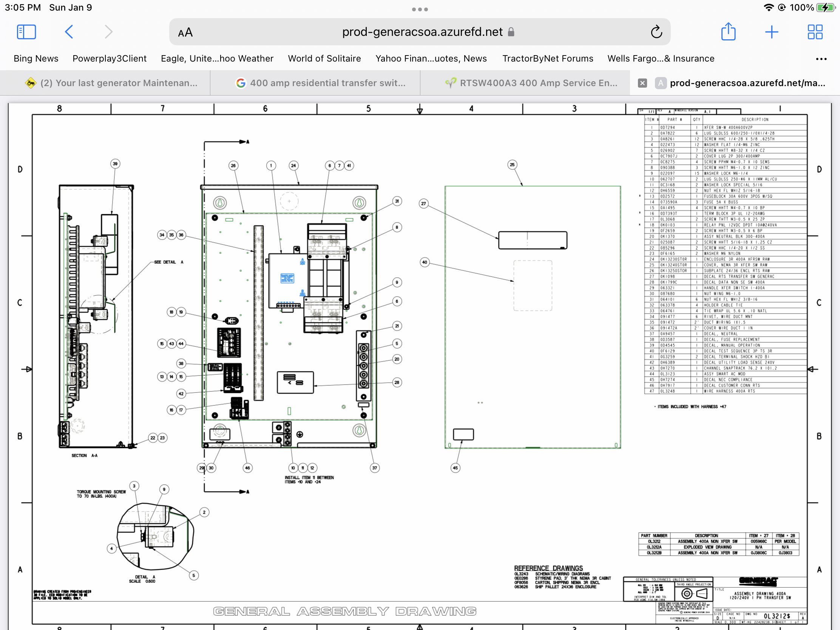Image resolution: width=840 pixels, height=630 pixels.
Task: Open the Bing News bookmark
Action: click(x=36, y=59)
